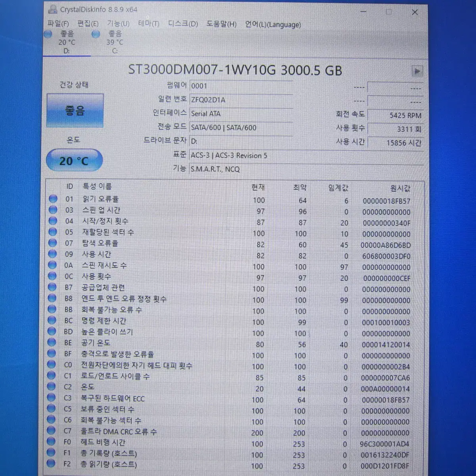Screen dimensions: 476x476
Task: Click the 임계값 column header
Action: [338, 188]
